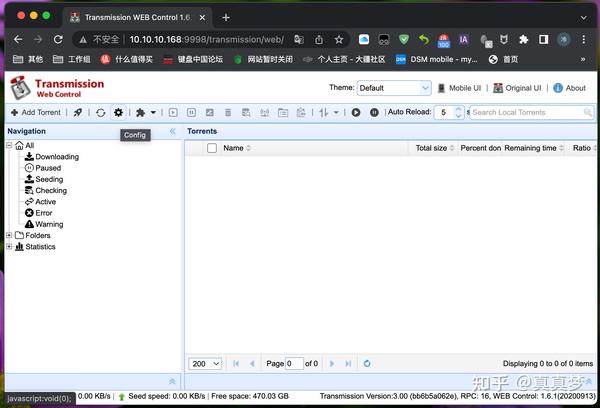Sort by Remaining time column

click(533, 148)
